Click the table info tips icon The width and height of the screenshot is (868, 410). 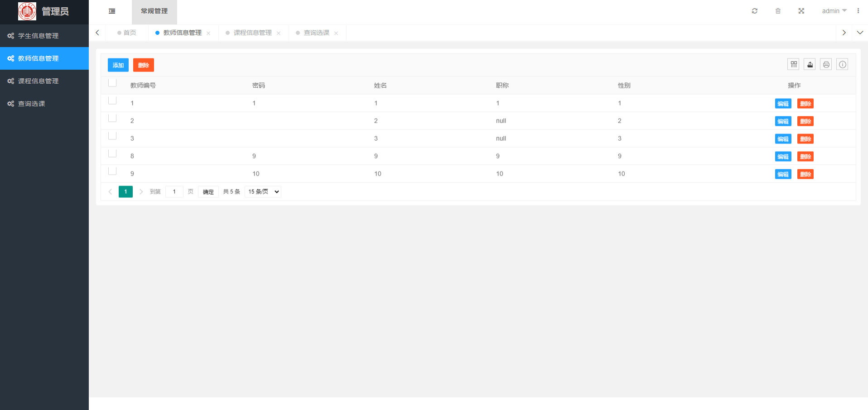coord(843,64)
